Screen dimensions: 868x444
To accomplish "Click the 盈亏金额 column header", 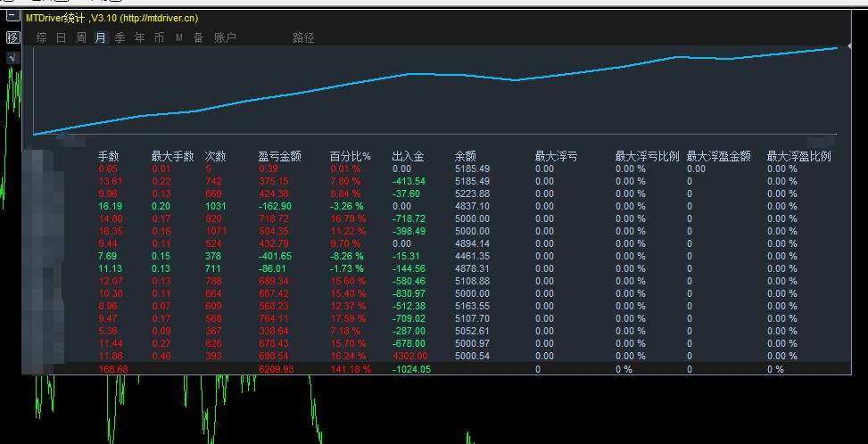I will (x=279, y=157).
